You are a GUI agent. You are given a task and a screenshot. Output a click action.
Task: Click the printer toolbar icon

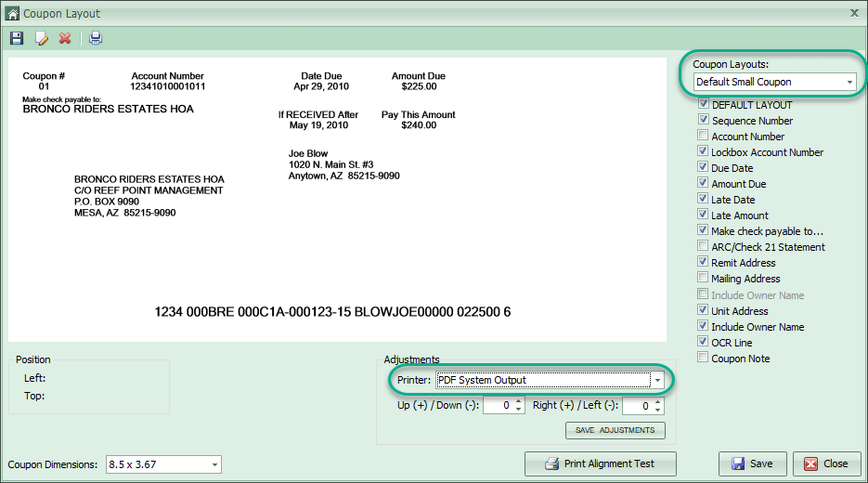96,38
